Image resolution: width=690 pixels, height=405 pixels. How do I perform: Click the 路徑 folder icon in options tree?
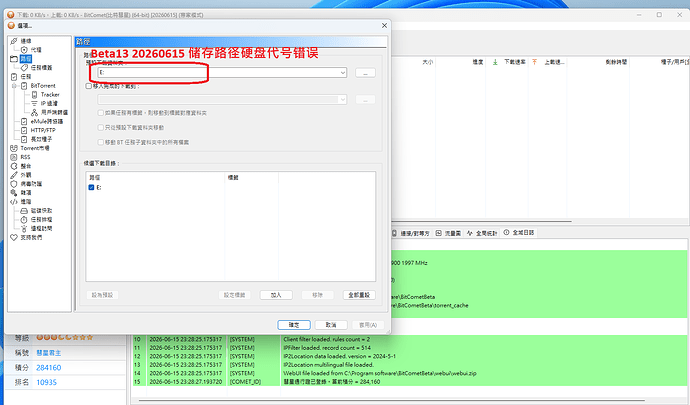[14, 59]
